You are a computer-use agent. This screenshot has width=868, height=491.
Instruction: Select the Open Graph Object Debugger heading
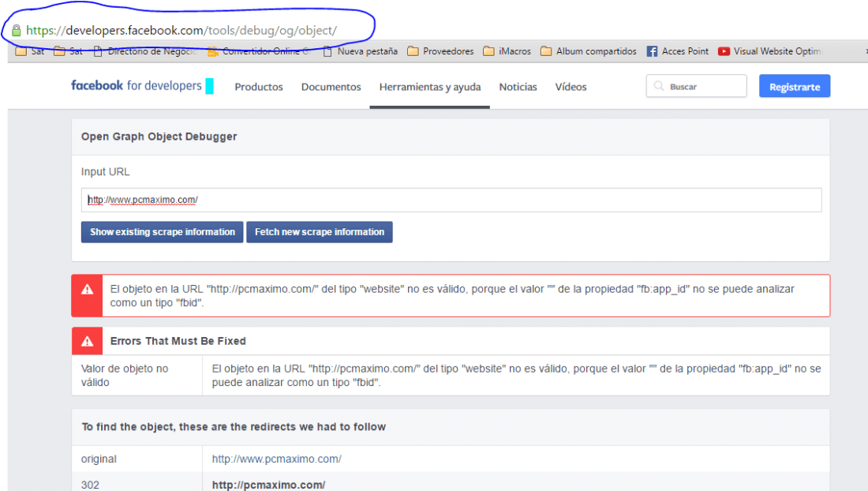coord(159,137)
